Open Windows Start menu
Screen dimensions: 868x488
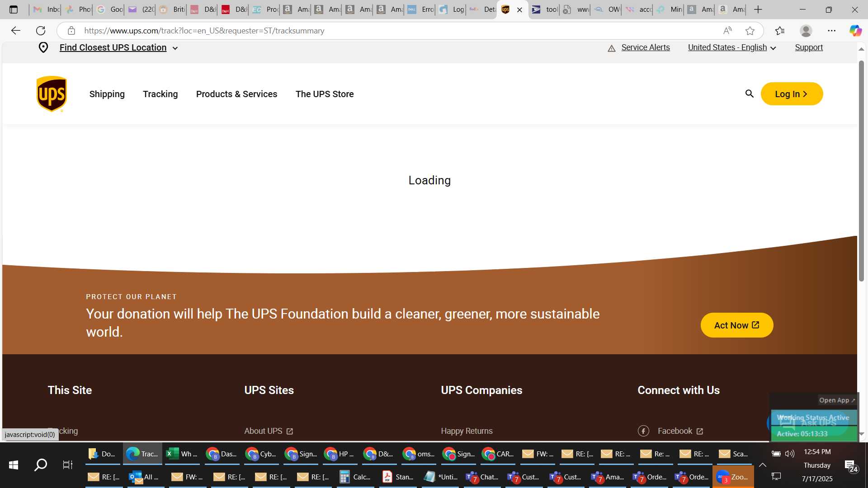14,465
